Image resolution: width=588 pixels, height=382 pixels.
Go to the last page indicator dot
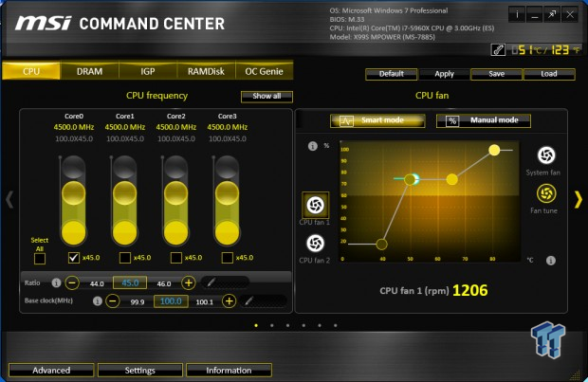tap(335, 325)
